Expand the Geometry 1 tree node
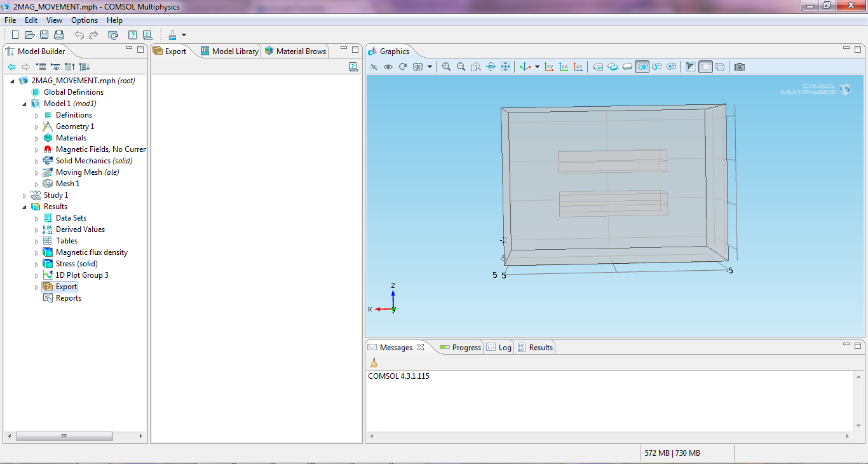 (x=36, y=126)
